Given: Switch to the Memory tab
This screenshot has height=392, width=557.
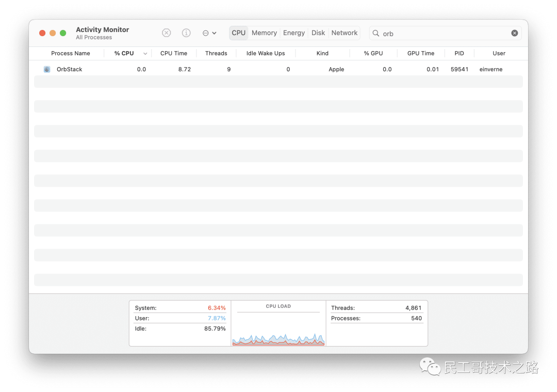Looking at the screenshot, I should [264, 32].
